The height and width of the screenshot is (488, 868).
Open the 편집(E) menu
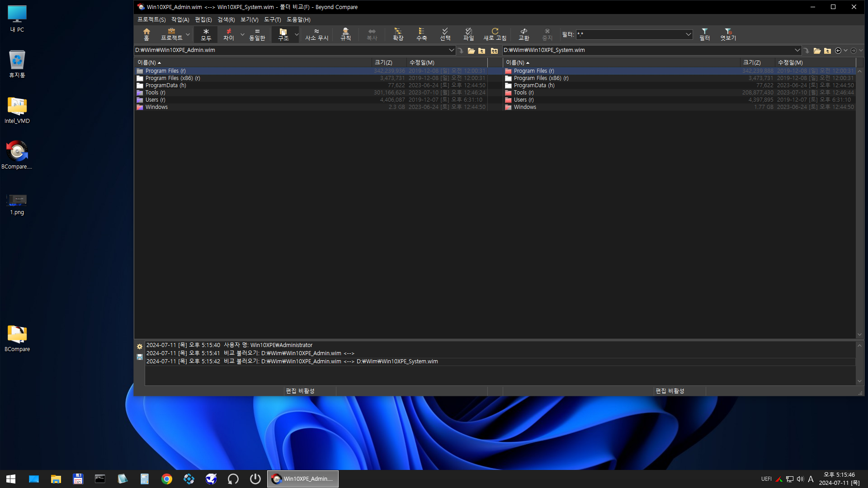coord(203,20)
